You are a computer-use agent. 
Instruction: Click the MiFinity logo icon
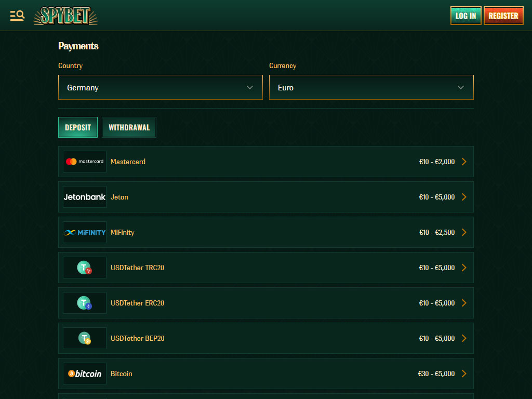(85, 232)
